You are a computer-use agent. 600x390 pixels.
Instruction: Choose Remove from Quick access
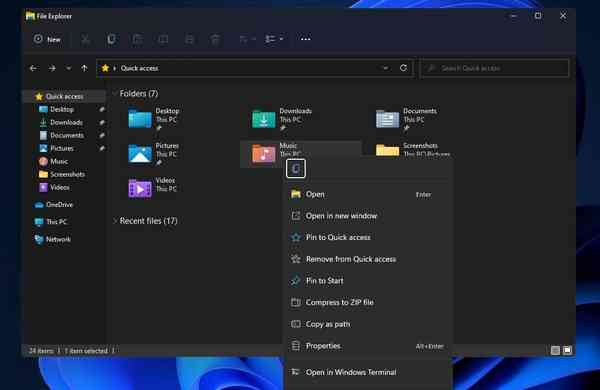coord(368,259)
